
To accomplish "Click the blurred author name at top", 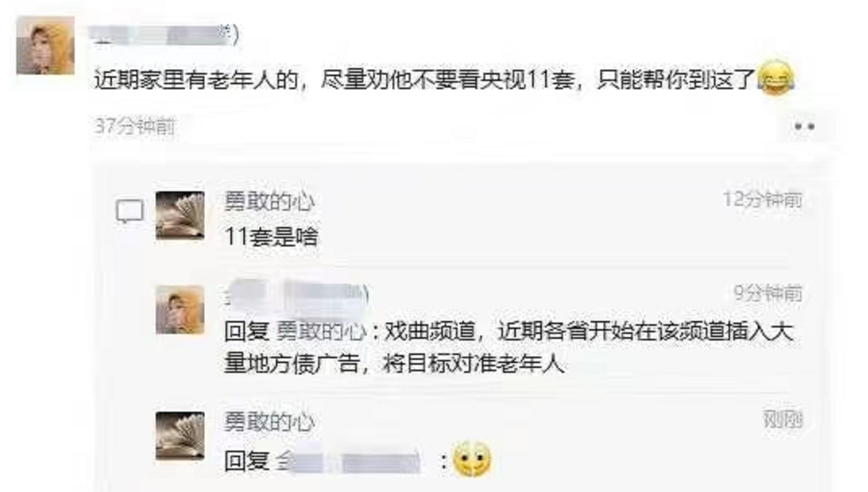I will (x=165, y=34).
